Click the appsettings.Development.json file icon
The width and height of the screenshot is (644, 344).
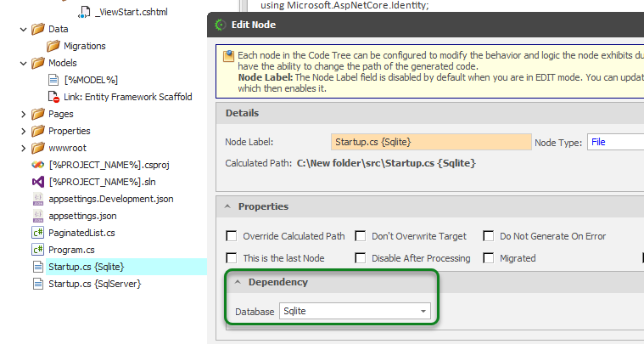(x=37, y=199)
